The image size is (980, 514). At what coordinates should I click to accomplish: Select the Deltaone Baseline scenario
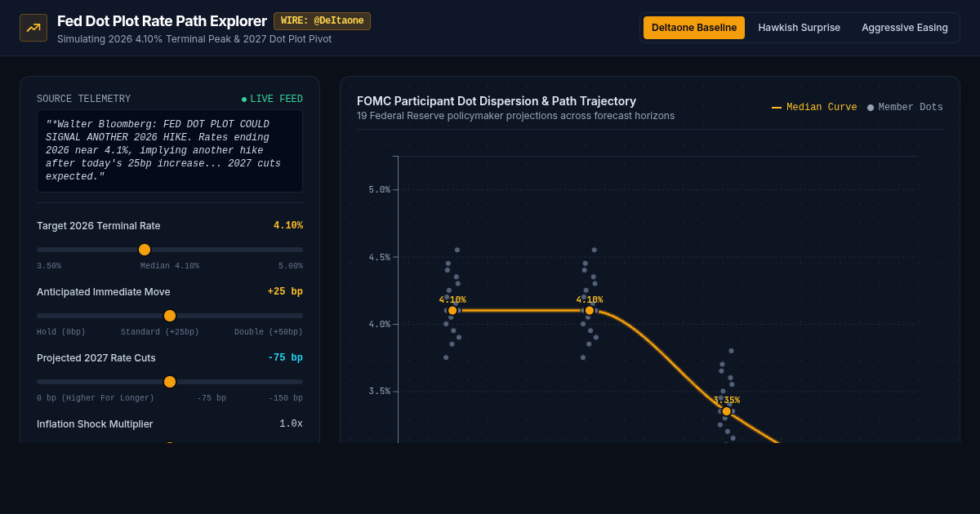(x=694, y=28)
